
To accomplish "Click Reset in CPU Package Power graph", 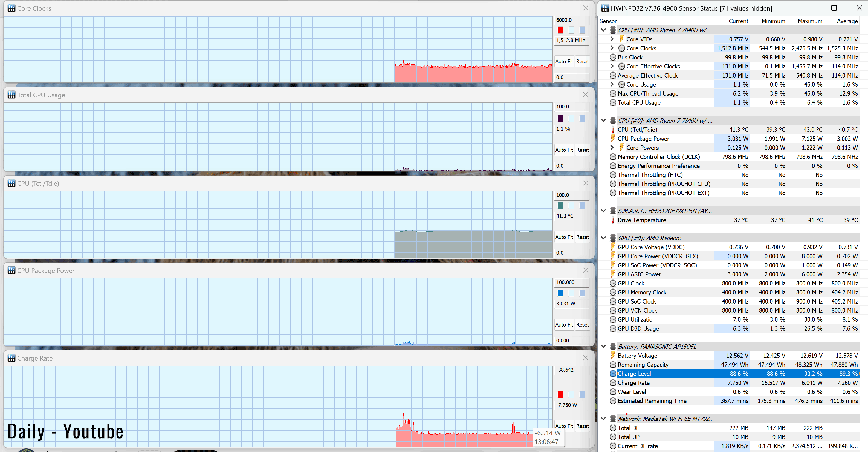I will point(582,325).
